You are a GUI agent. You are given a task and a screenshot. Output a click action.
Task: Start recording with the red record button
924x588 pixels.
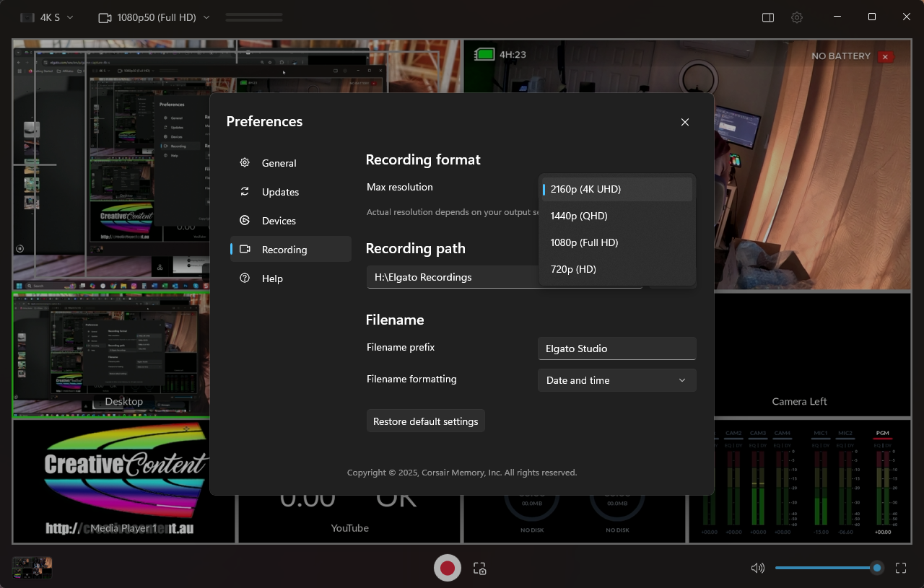[x=448, y=568]
